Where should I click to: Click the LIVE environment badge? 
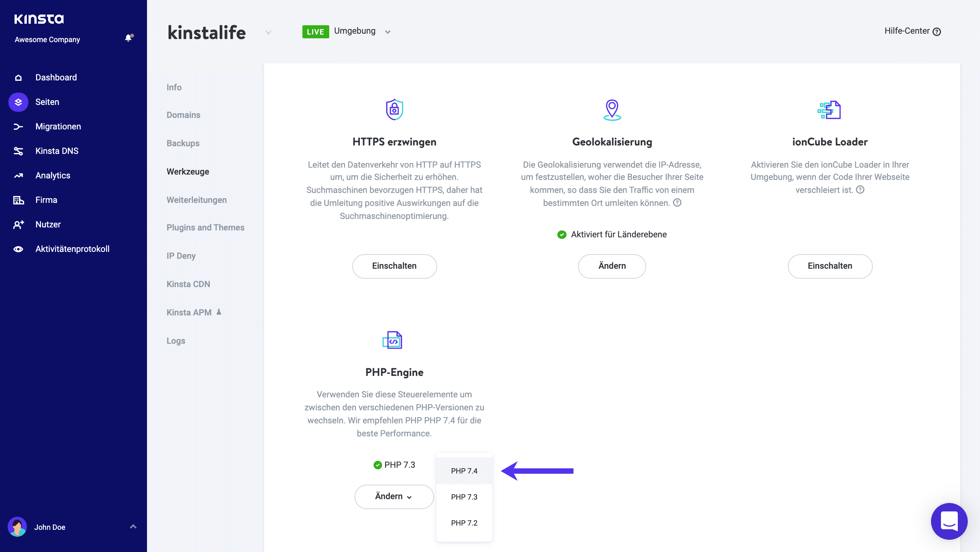315,32
